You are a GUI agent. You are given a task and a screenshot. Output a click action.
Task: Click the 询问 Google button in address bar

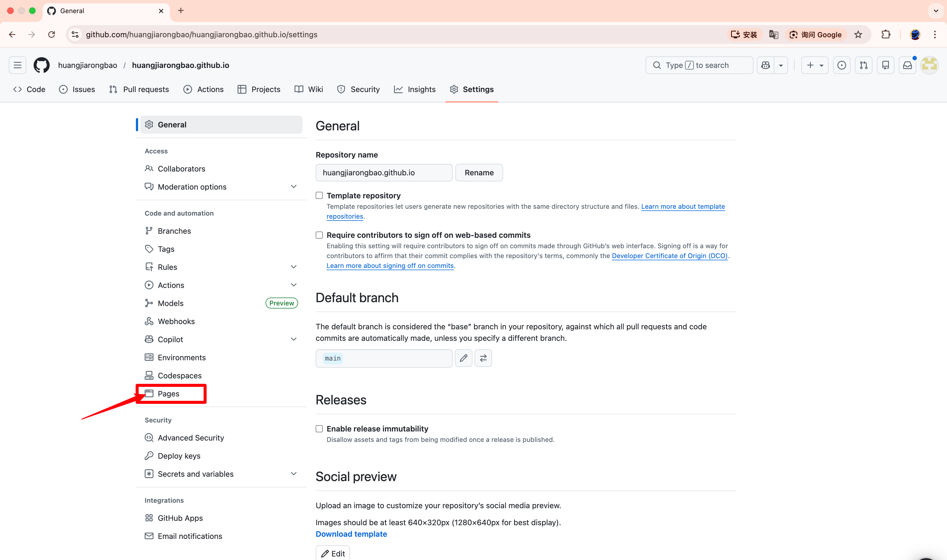tap(816, 35)
